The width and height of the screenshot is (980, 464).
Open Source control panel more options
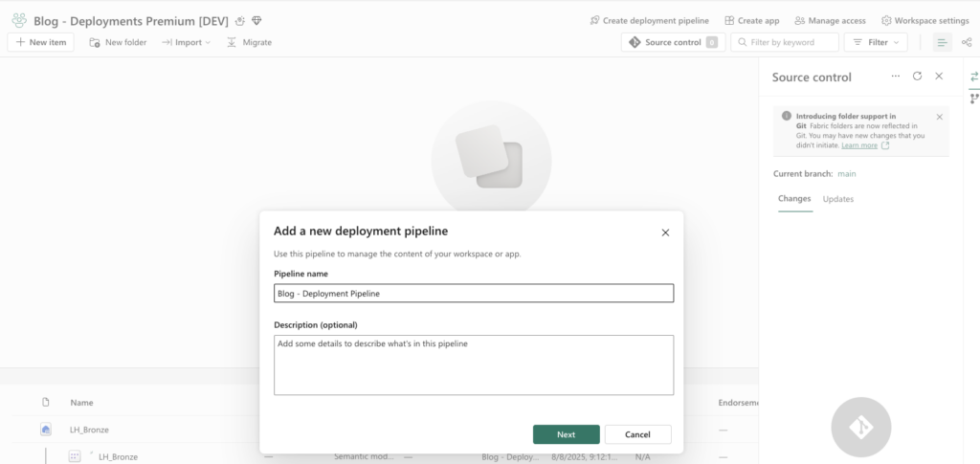895,77
